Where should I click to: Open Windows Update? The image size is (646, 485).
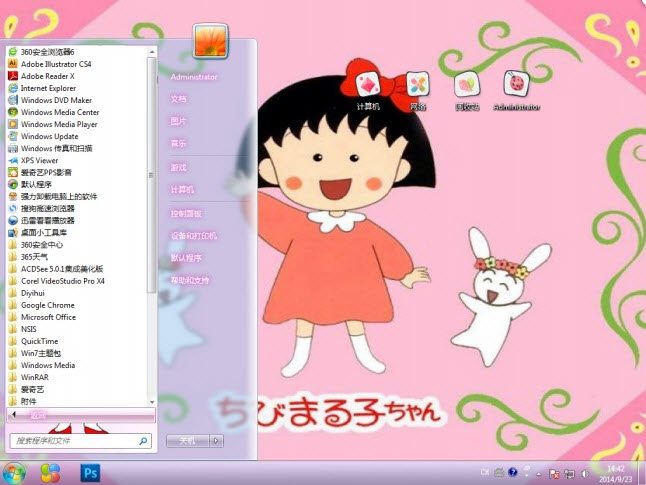click(x=43, y=136)
